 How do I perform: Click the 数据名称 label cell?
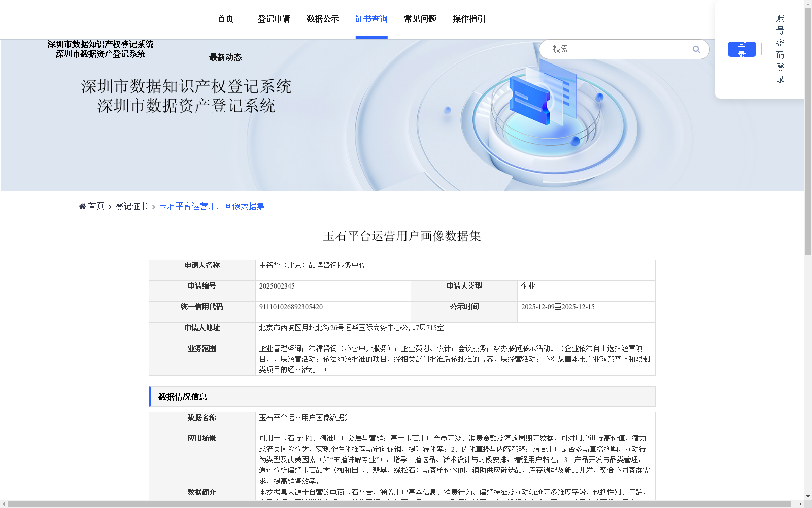coord(202,423)
